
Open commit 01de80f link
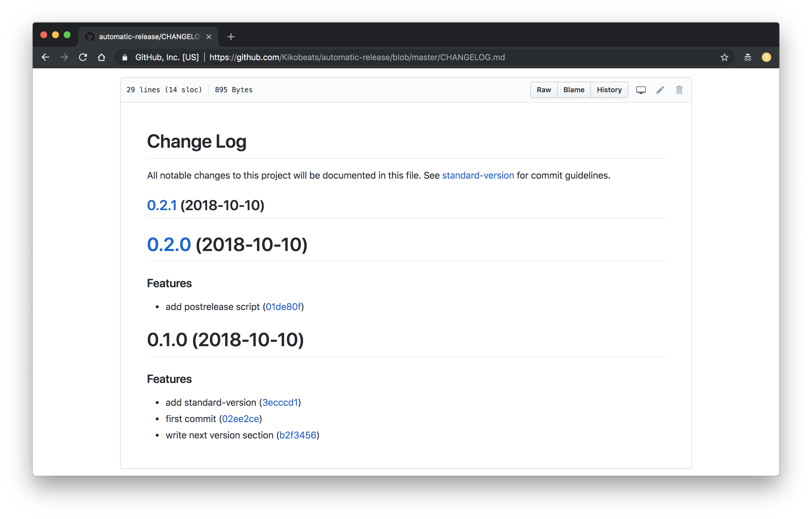pos(283,307)
